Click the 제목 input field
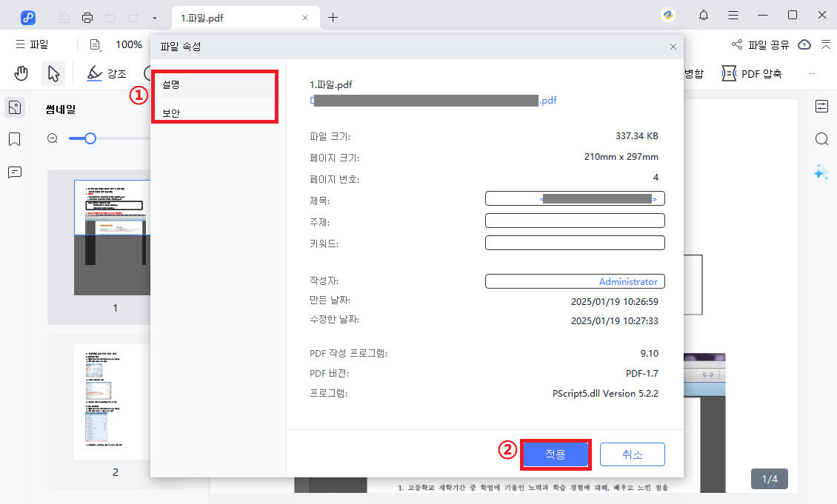The height and width of the screenshot is (504, 837). point(575,199)
